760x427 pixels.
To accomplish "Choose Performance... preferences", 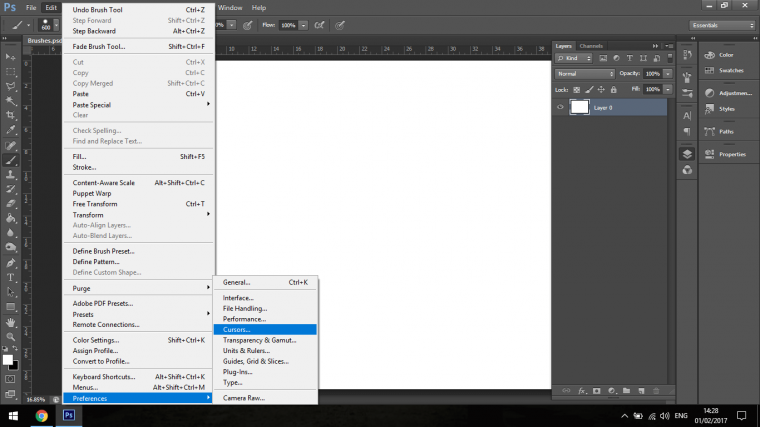I will pyautogui.click(x=265, y=319).
